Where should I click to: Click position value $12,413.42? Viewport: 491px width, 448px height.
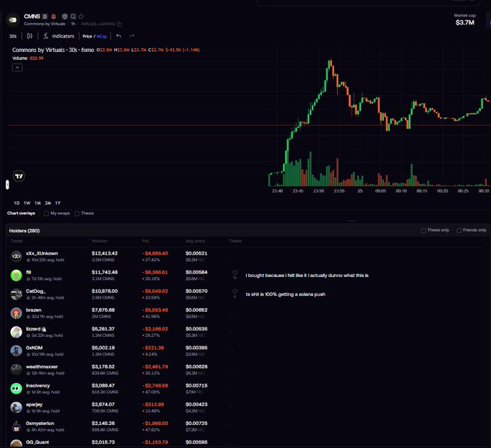point(105,253)
